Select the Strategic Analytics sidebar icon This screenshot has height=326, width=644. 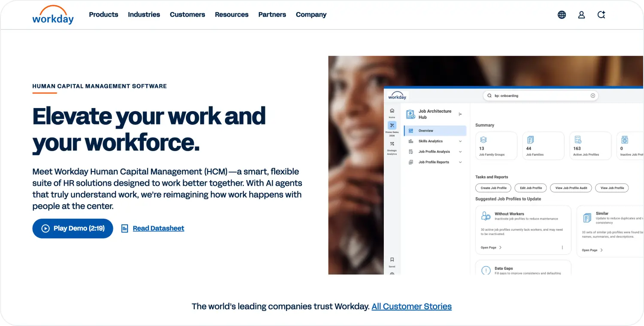pos(392,144)
